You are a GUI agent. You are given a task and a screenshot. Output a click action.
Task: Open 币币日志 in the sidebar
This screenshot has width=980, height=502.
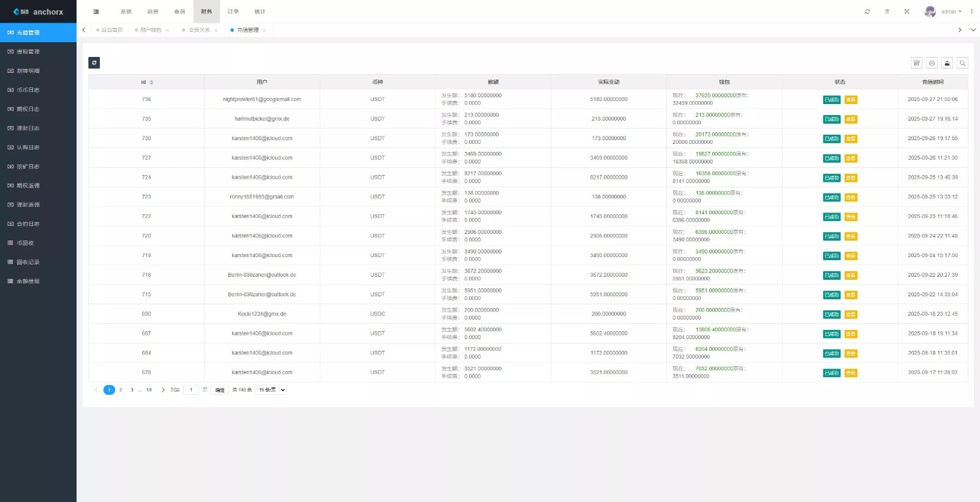(38, 90)
